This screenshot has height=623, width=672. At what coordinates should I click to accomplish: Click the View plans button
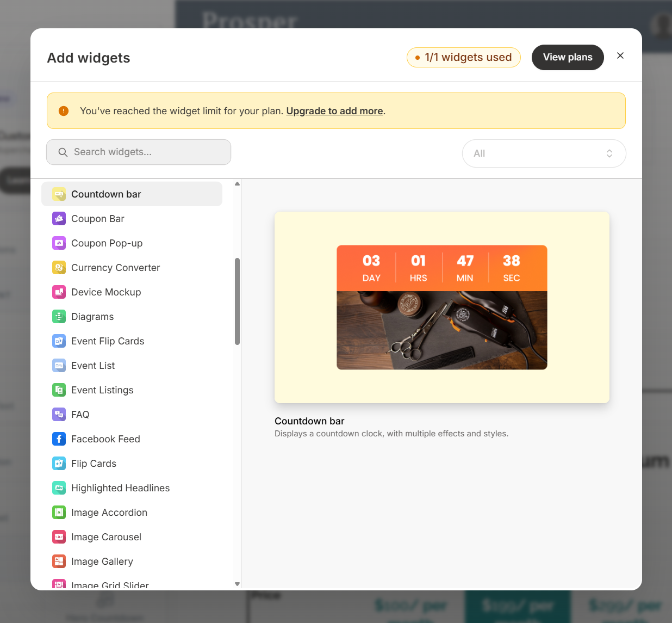point(568,57)
